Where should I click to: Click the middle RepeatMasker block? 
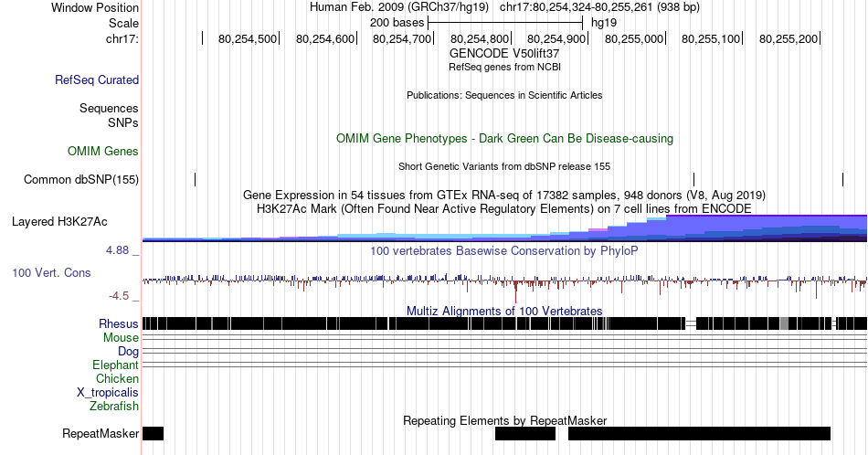click(525, 433)
